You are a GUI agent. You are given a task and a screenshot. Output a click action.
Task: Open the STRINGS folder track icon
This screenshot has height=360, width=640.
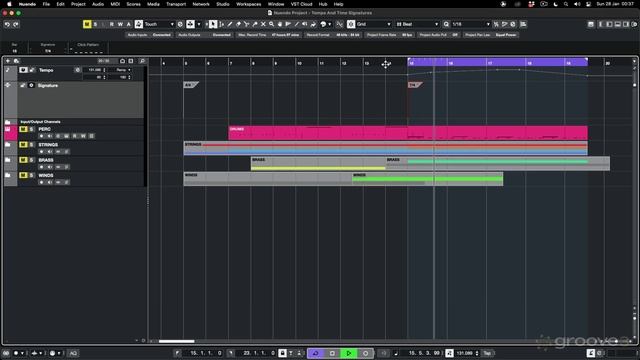pyautogui.click(x=8, y=144)
